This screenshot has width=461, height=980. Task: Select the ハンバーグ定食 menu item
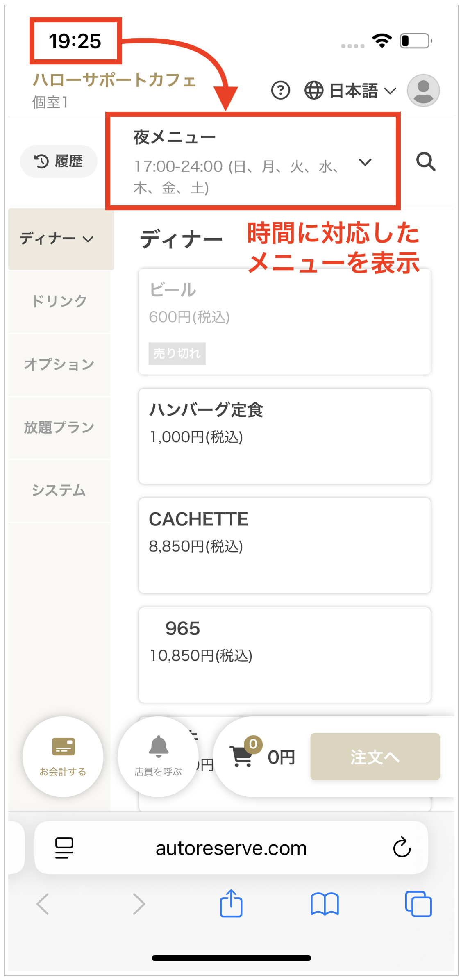tap(284, 436)
